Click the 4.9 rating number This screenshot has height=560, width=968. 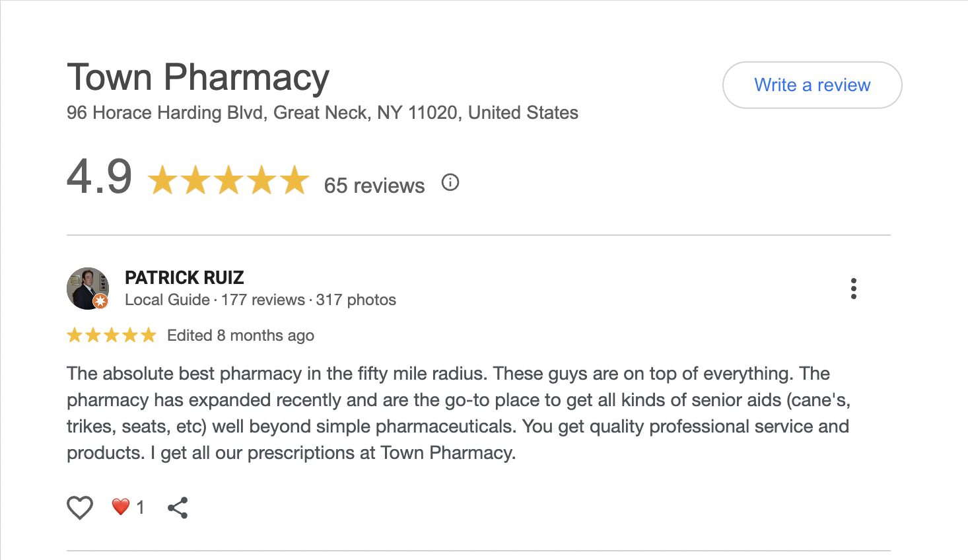100,177
